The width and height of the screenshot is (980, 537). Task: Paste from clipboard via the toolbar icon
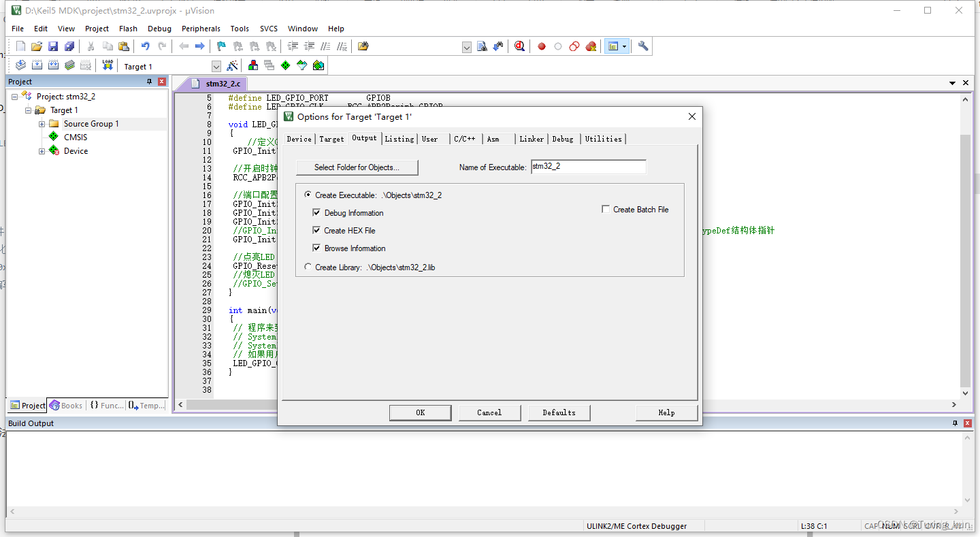124,46
